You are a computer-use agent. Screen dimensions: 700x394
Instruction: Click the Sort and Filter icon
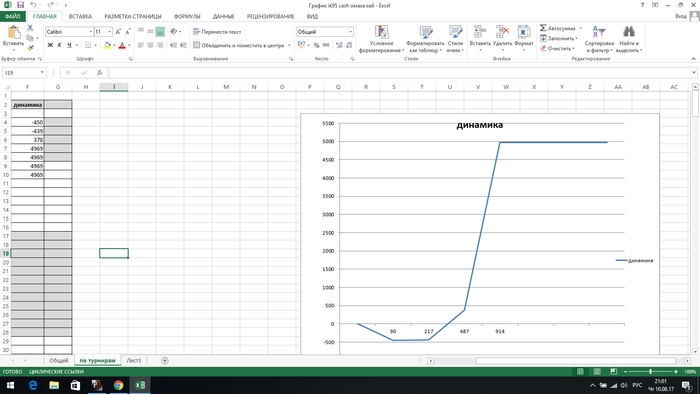tap(599, 32)
